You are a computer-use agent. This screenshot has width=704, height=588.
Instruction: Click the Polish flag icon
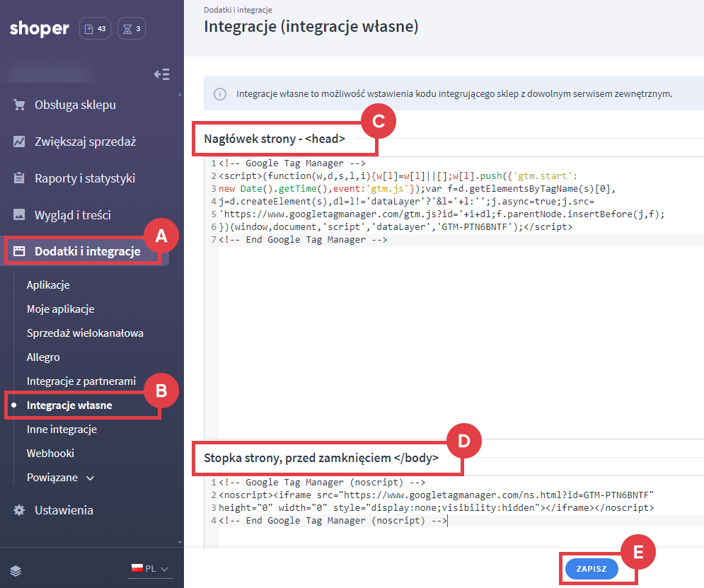click(137, 567)
